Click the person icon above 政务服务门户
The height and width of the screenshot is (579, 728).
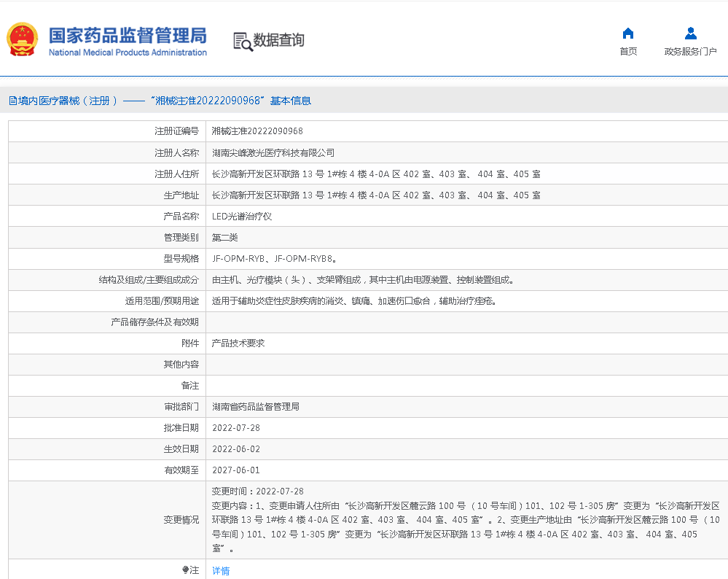(x=689, y=32)
